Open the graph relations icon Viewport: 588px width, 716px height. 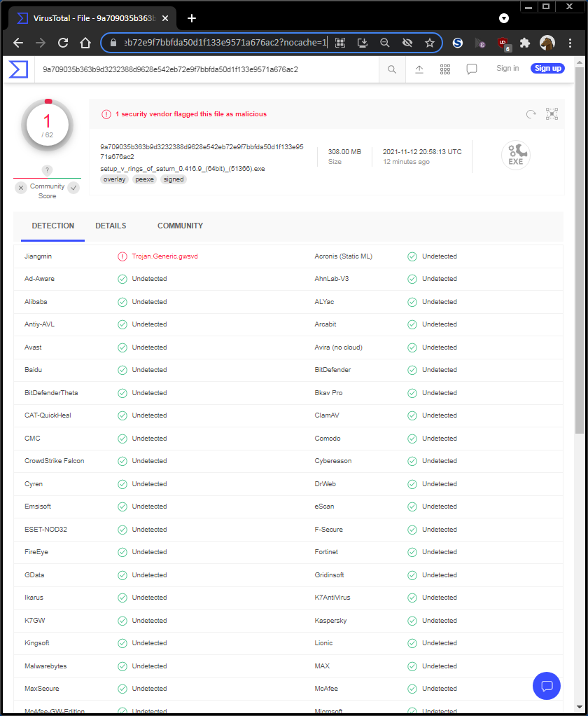pos(552,114)
